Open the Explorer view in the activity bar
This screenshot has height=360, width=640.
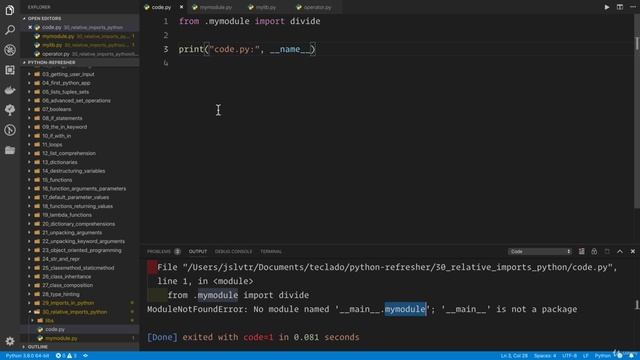point(10,10)
